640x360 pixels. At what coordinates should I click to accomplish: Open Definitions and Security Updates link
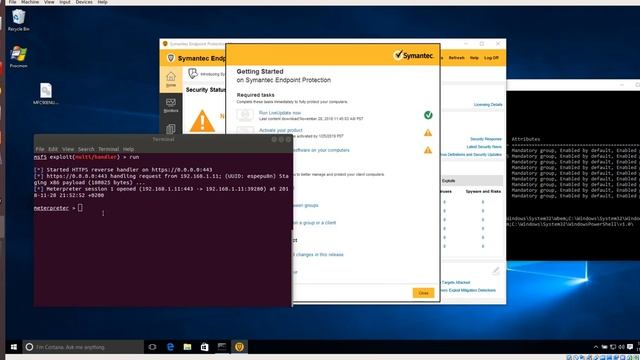click(x=471, y=155)
